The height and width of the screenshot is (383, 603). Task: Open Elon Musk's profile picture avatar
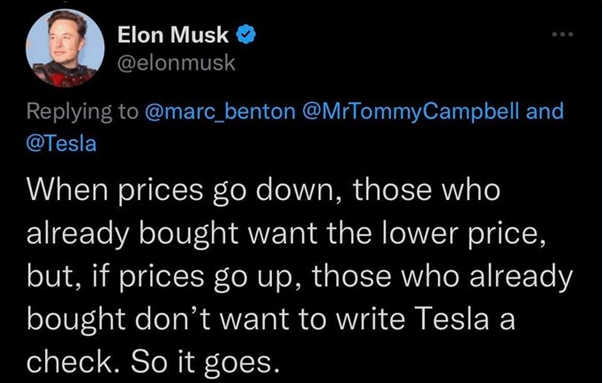pos(65,48)
